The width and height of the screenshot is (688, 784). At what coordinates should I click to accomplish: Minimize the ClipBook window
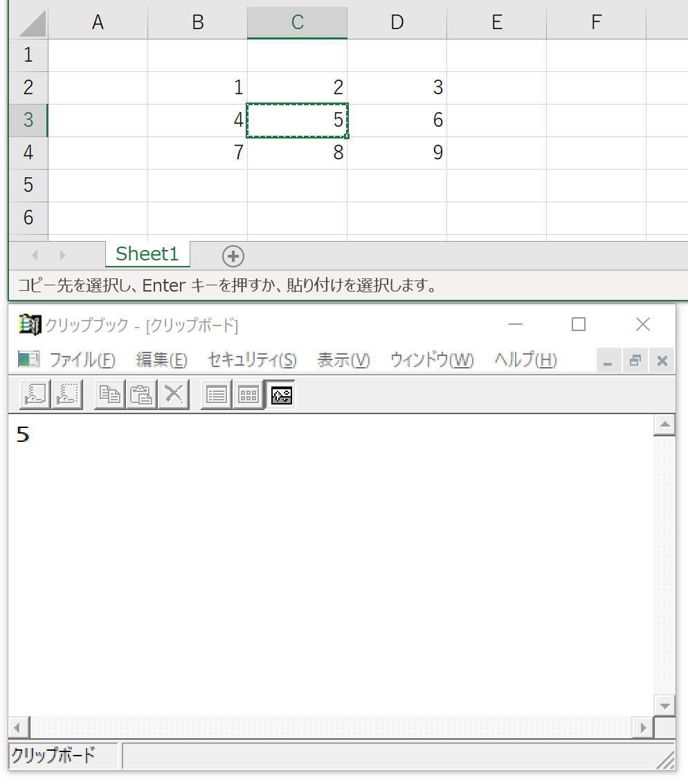tap(515, 325)
